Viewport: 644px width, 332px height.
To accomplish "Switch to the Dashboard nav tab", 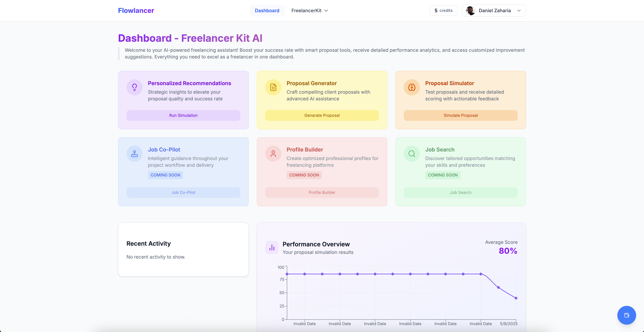I will 267,11.
